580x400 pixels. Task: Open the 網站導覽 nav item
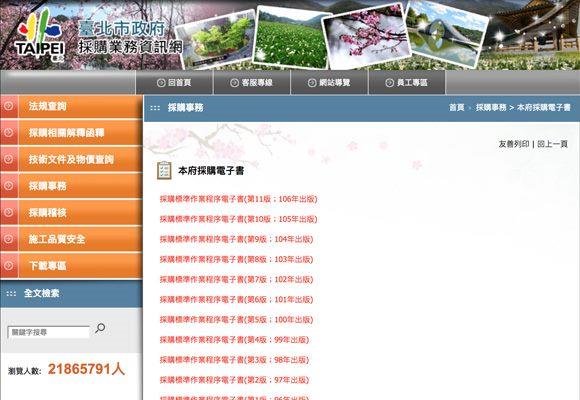coord(330,83)
